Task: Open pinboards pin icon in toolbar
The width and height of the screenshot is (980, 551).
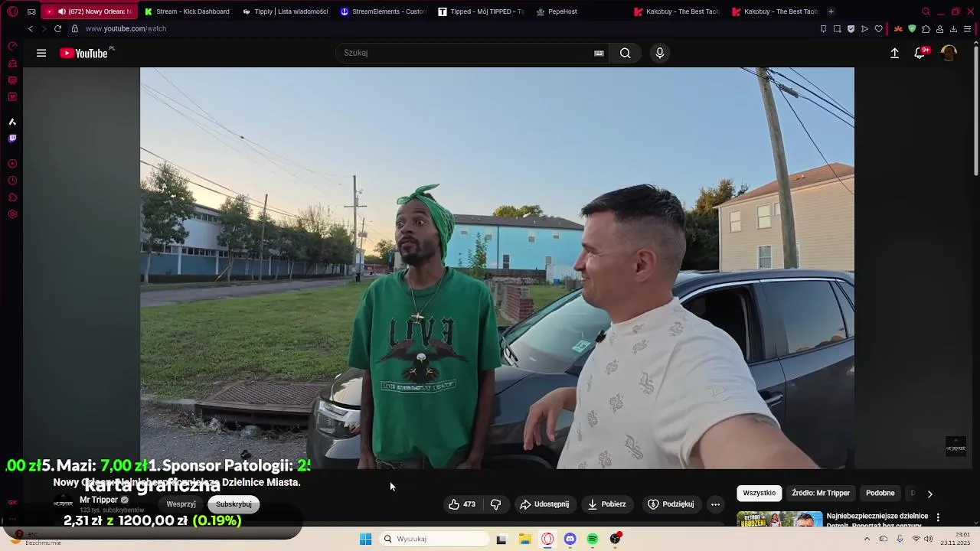Action: pos(823,29)
